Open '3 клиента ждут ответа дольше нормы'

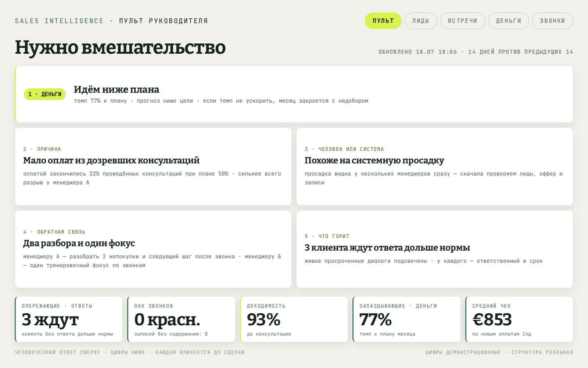click(x=435, y=249)
